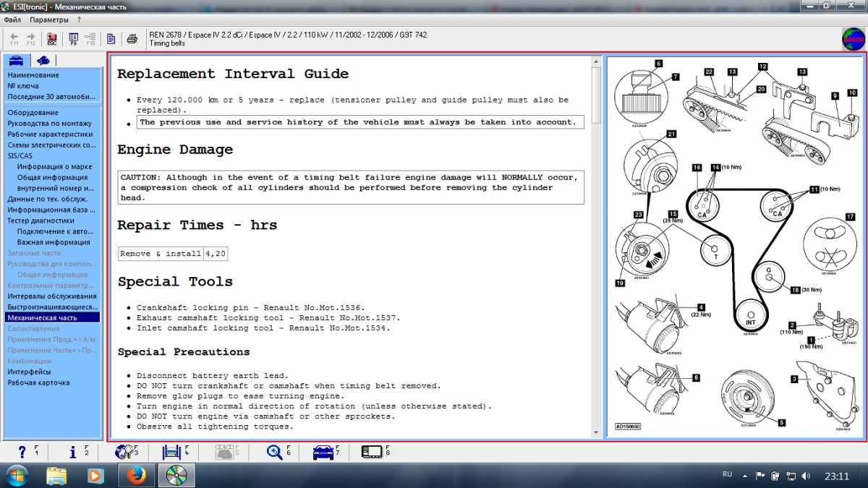Click the F7 blue car icon

pyautogui.click(x=323, y=453)
